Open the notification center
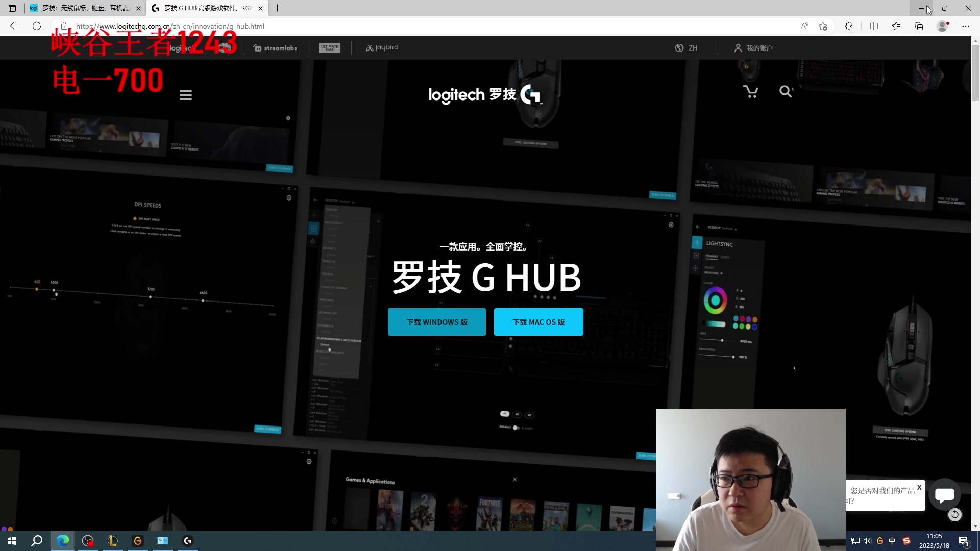Screen dimensions: 980x551 (964, 541)
